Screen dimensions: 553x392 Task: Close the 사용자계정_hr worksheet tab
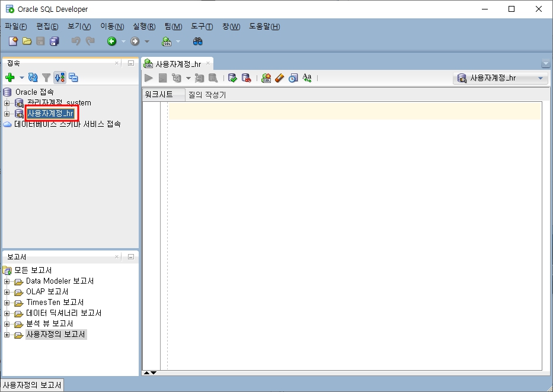(x=208, y=63)
